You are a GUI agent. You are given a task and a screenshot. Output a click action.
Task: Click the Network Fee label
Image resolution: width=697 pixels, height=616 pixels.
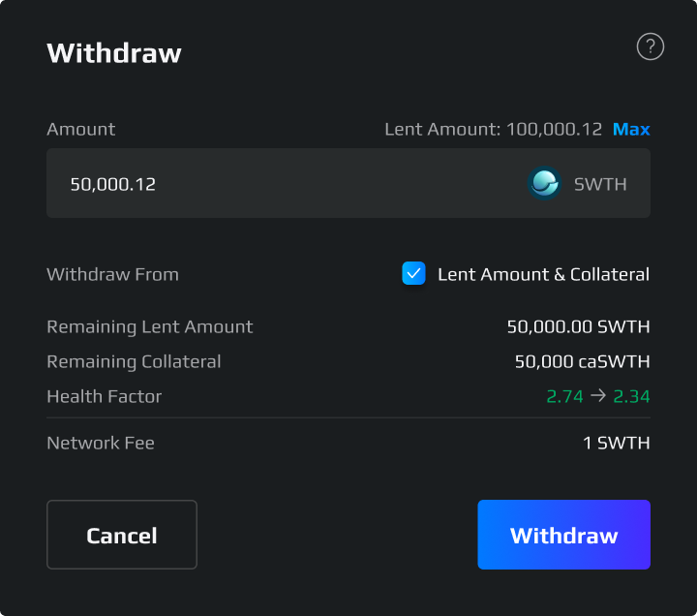point(101,443)
